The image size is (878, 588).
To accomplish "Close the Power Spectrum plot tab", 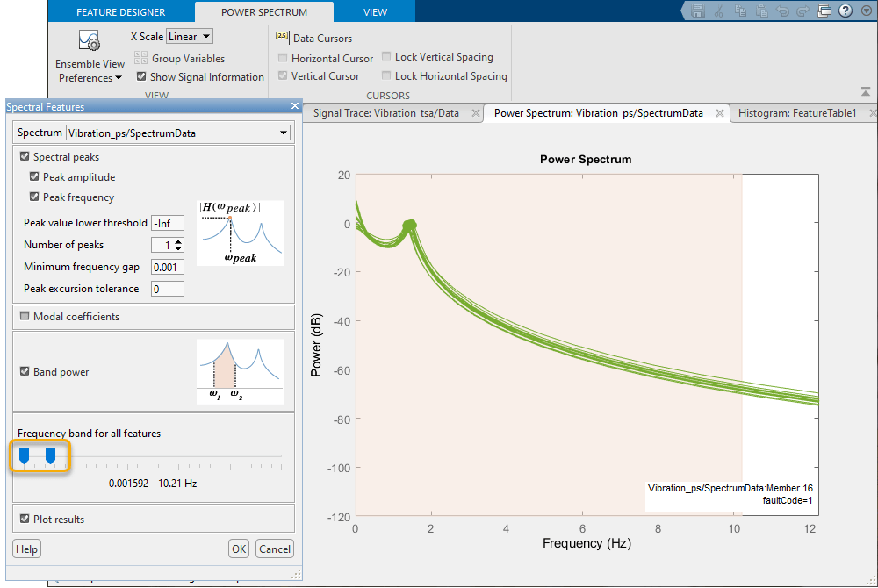I will pyautogui.click(x=720, y=113).
